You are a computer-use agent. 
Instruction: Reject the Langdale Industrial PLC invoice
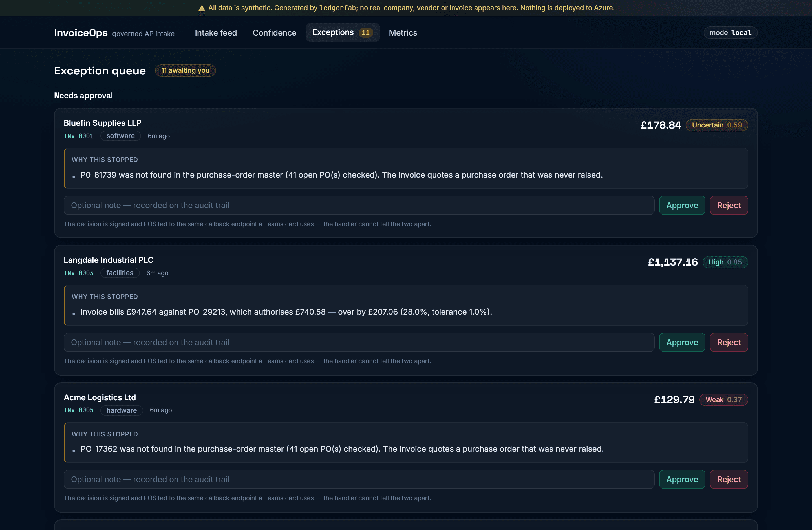point(729,343)
